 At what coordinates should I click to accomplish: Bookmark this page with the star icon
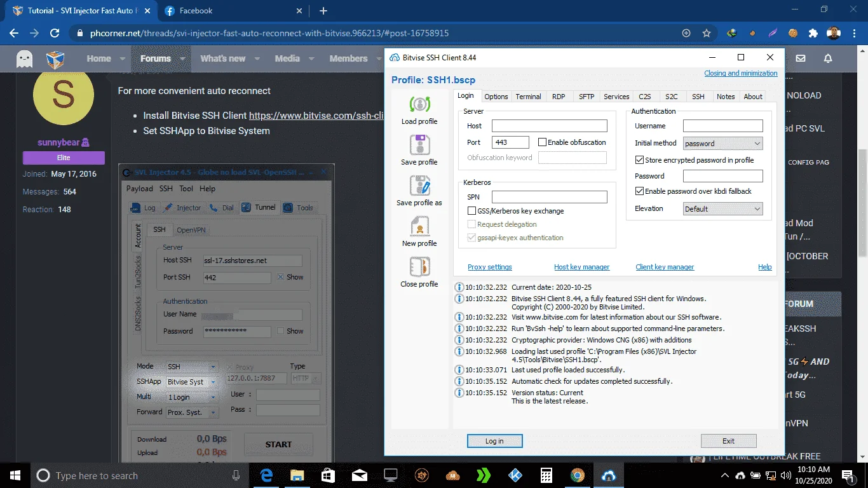[x=707, y=33]
